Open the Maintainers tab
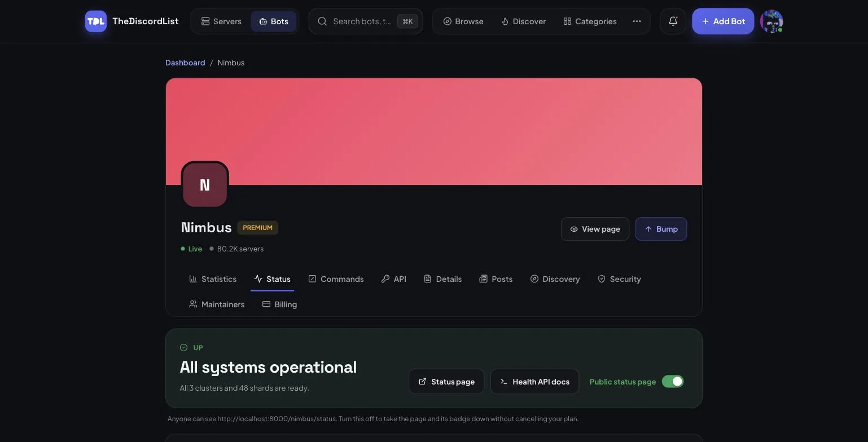The width and height of the screenshot is (868, 442). [217, 304]
